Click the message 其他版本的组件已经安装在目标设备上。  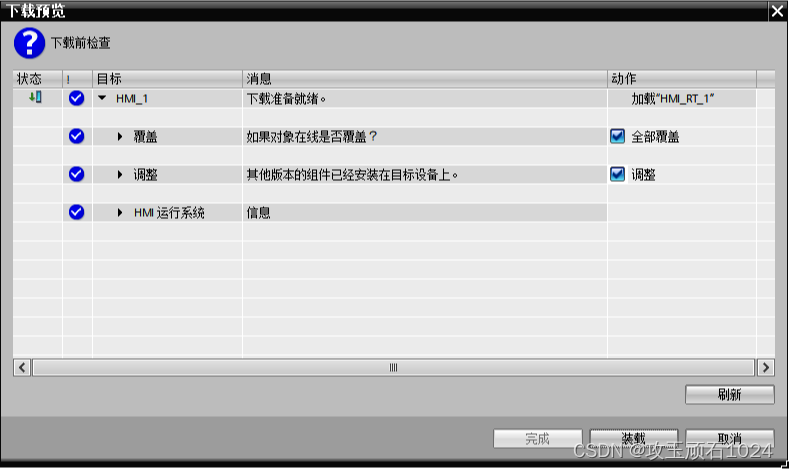pos(352,175)
